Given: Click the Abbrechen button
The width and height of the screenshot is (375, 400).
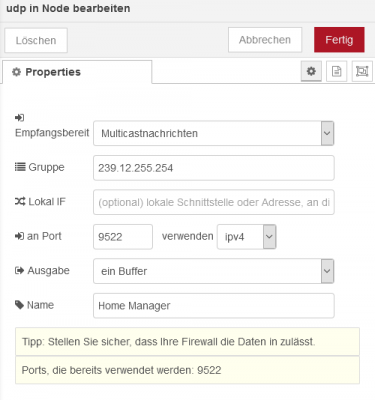Looking at the screenshot, I should coord(265,40).
